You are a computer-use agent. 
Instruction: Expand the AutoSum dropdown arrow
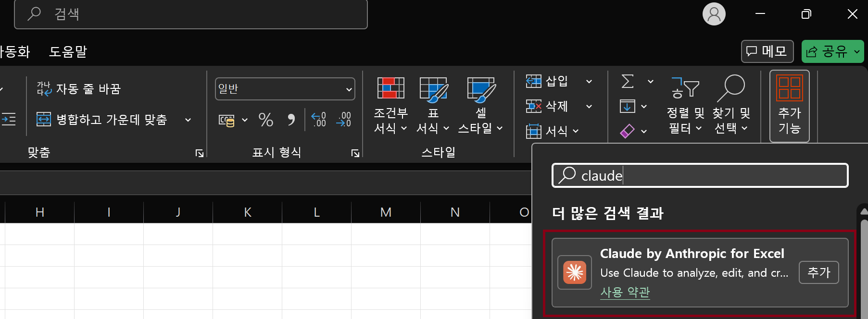point(650,82)
